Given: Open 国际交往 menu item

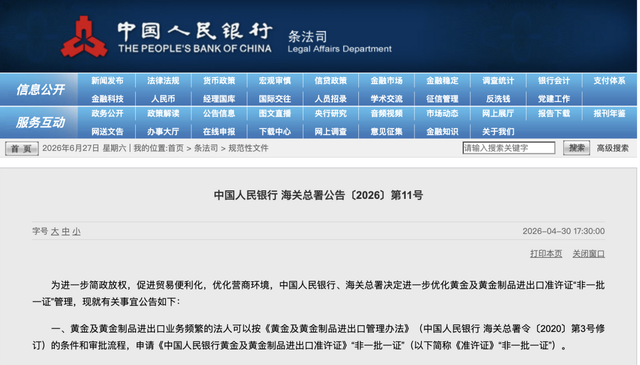Looking at the screenshot, I should (275, 99).
